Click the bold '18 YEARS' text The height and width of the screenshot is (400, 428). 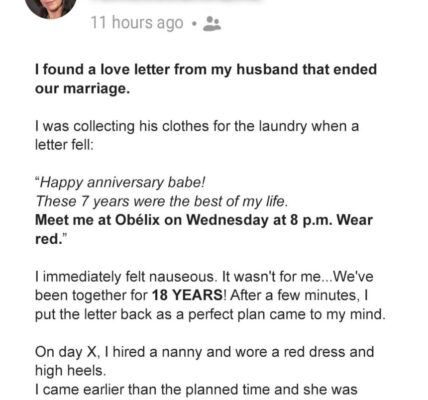(x=187, y=295)
